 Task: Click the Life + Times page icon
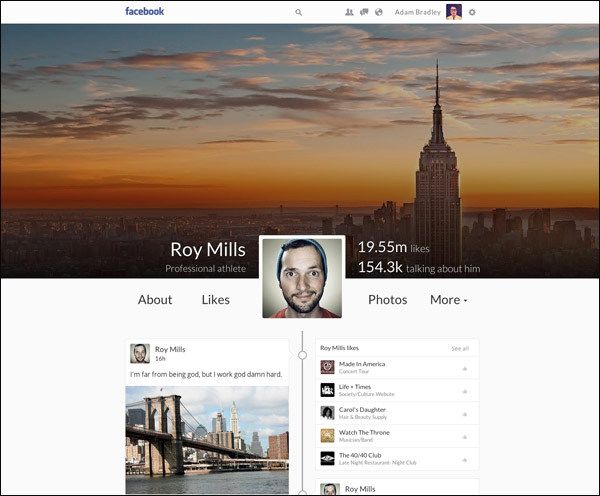coord(327,390)
